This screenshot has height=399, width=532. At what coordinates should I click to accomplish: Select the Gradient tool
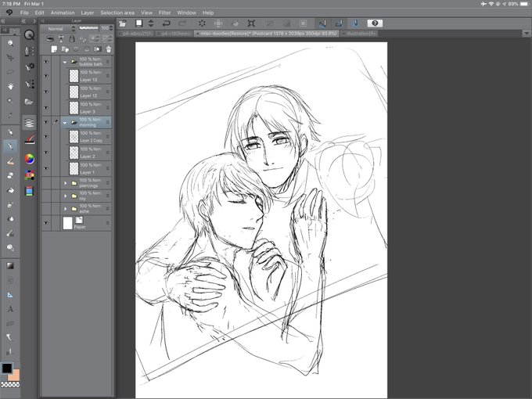tap(10, 266)
